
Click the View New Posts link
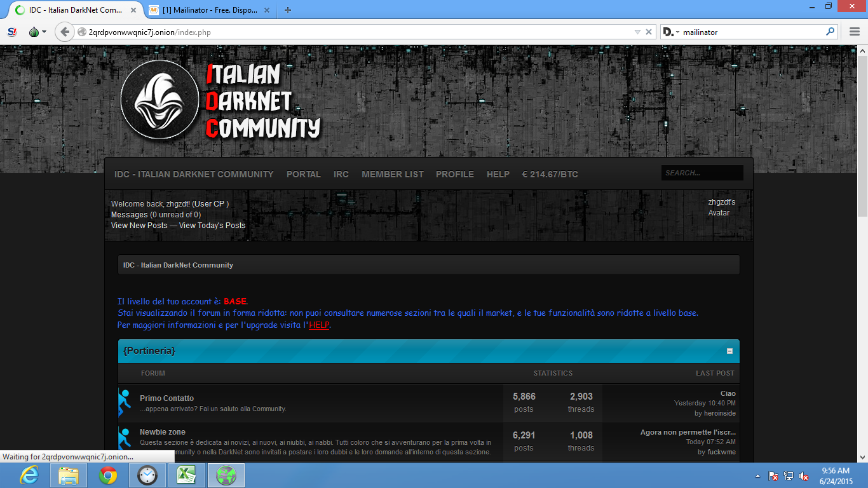point(139,226)
